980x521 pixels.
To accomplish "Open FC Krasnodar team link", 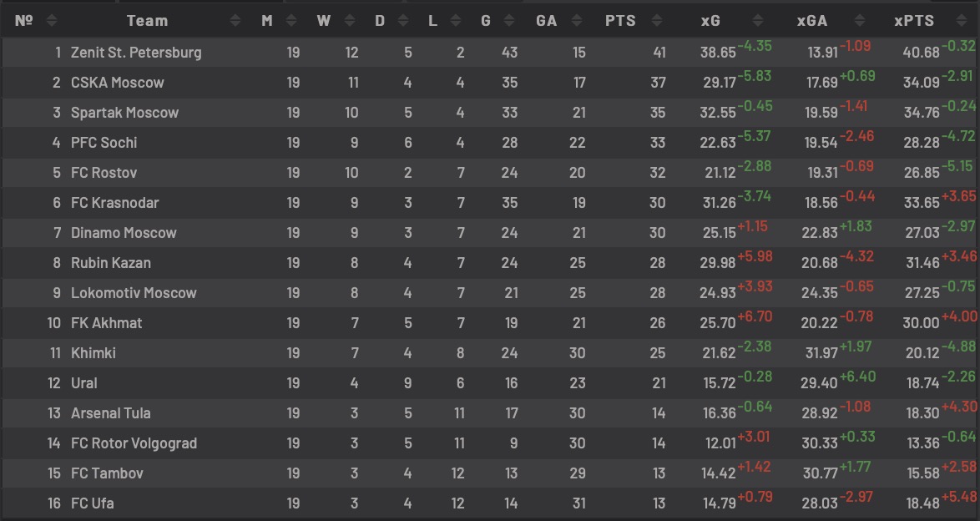I will point(115,203).
